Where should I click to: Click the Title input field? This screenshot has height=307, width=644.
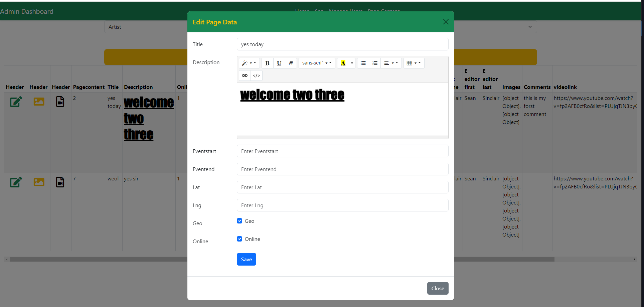point(342,44)
